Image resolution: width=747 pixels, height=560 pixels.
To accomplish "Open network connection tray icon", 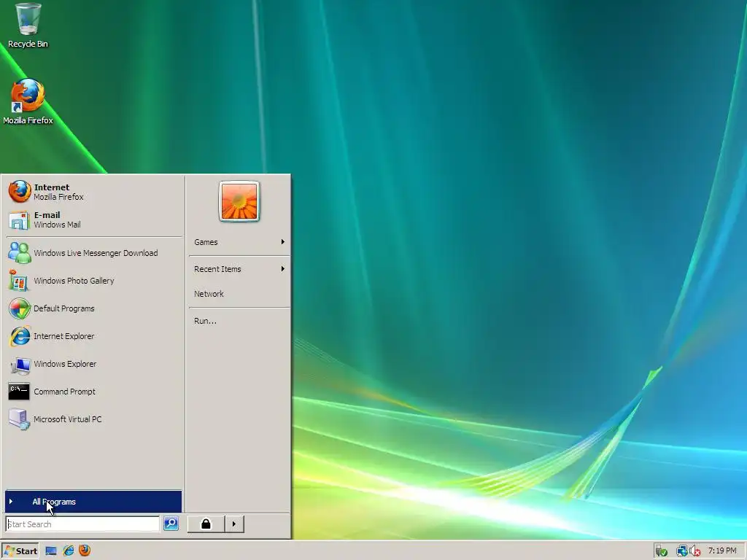I will coord(682,551).
